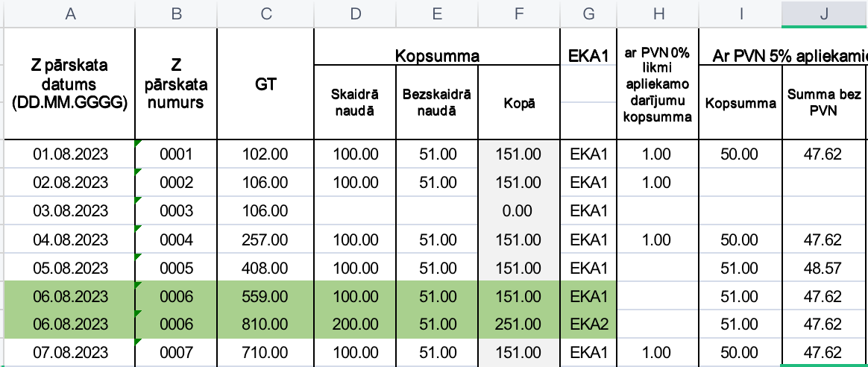Click report number cell 0003

pos(176,211)
